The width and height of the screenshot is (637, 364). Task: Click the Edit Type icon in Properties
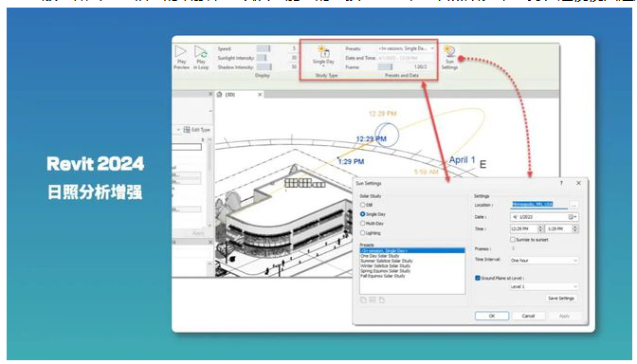click(187, 130)
